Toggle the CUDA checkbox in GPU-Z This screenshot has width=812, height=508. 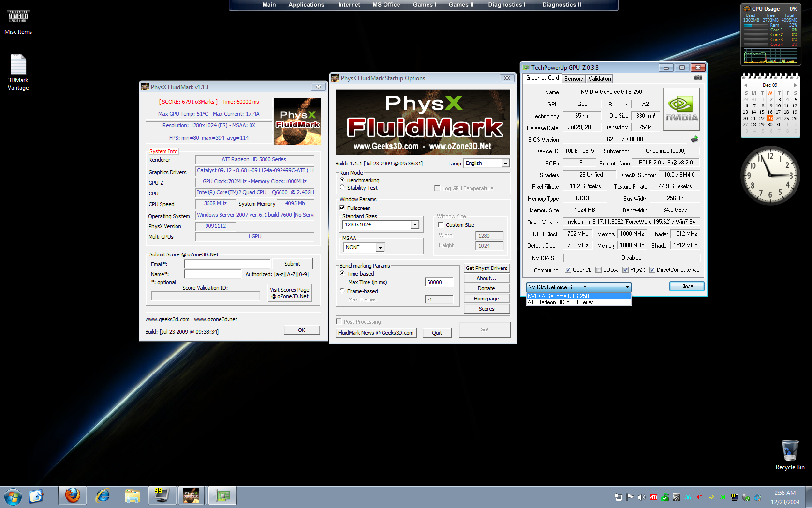[599, 270]
